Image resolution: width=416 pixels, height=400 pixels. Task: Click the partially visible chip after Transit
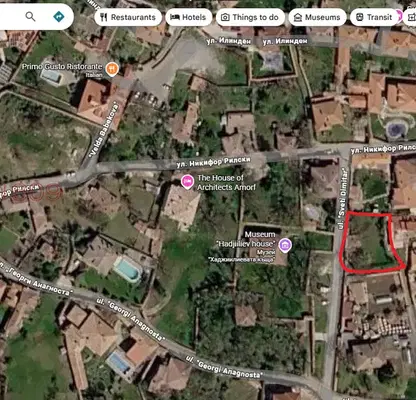[x=410, y=17]
